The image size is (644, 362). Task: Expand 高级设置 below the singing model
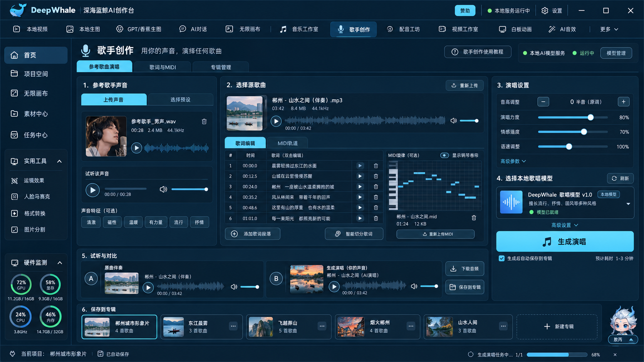click(x=565, y=225)
